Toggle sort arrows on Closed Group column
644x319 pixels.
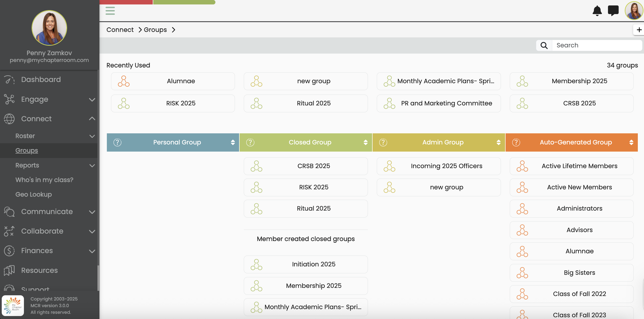[x=365, y=142]
